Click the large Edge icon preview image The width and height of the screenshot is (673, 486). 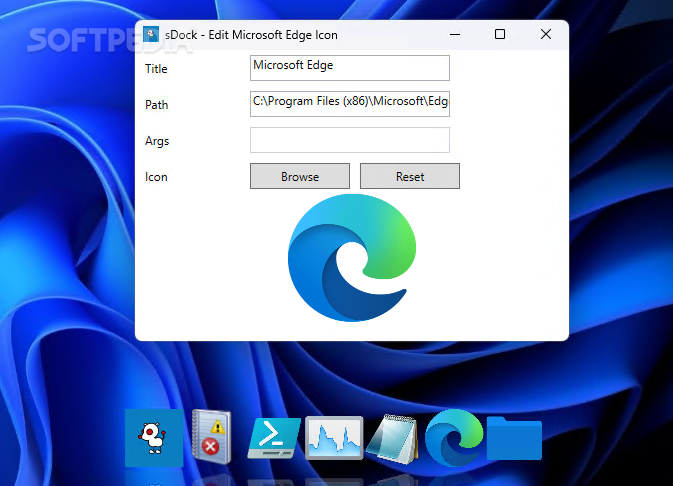[352, 258]
